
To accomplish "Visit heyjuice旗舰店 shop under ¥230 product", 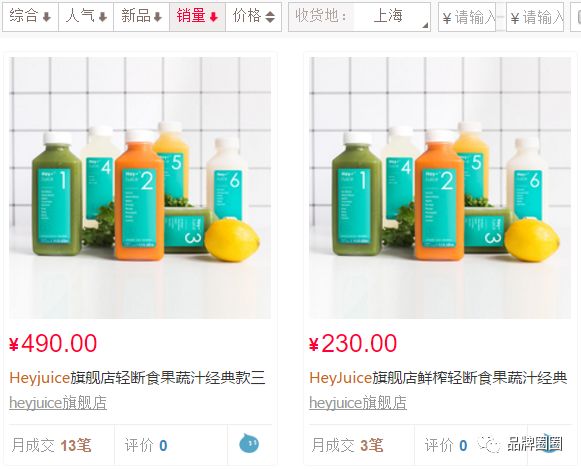I will (x=358, y=403).
